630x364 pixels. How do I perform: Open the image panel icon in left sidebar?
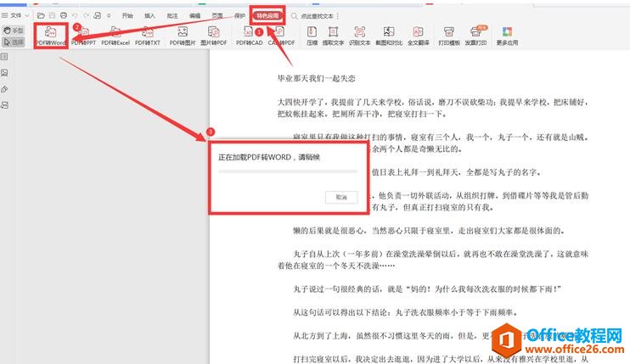click(x=4, y=73)
